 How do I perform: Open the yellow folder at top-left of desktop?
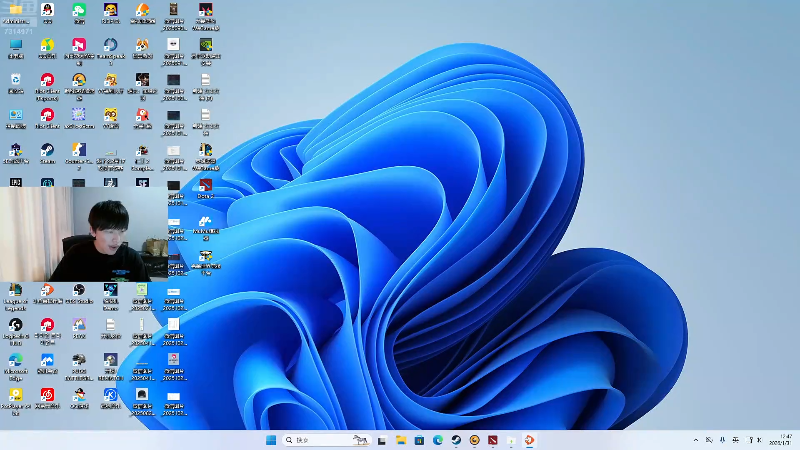tap(16, 10)
